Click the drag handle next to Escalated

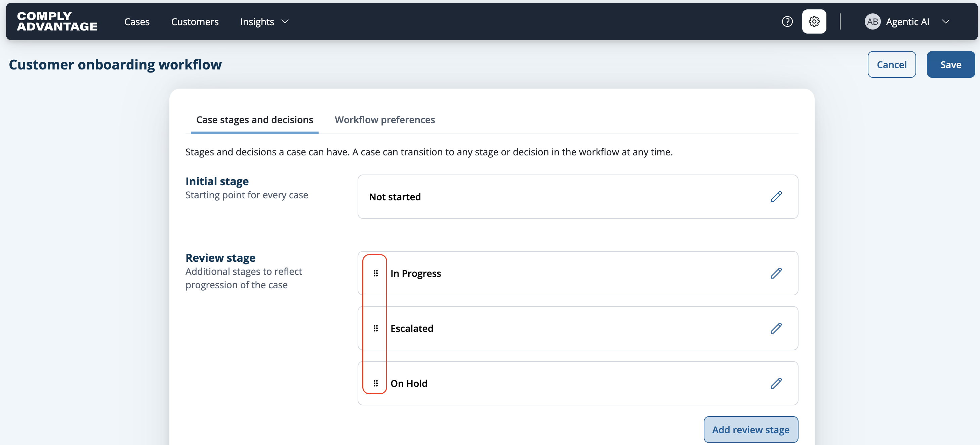point(375,328)
